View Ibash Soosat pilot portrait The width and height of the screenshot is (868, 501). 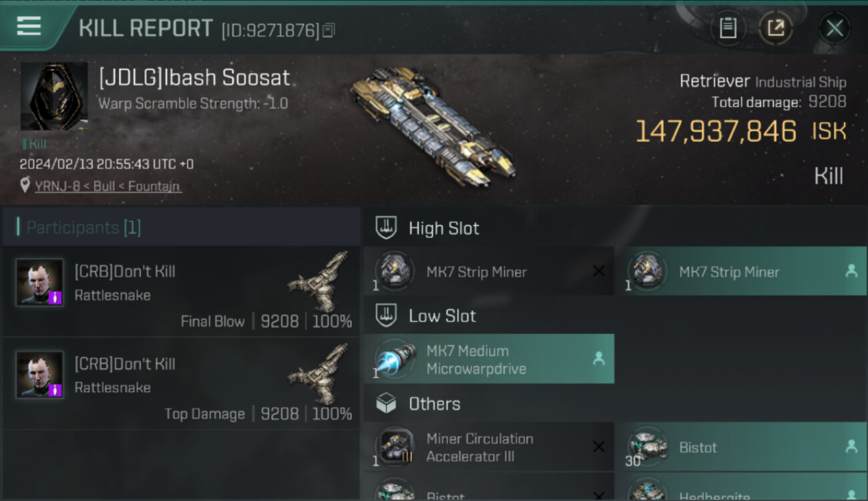pyautogui.click(x=53, y=96)
